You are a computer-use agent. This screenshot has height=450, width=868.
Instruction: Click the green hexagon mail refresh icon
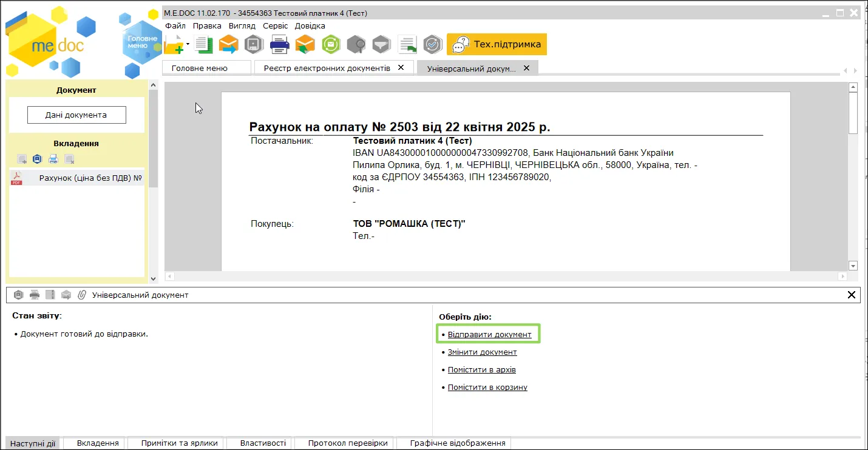[331, 44]
